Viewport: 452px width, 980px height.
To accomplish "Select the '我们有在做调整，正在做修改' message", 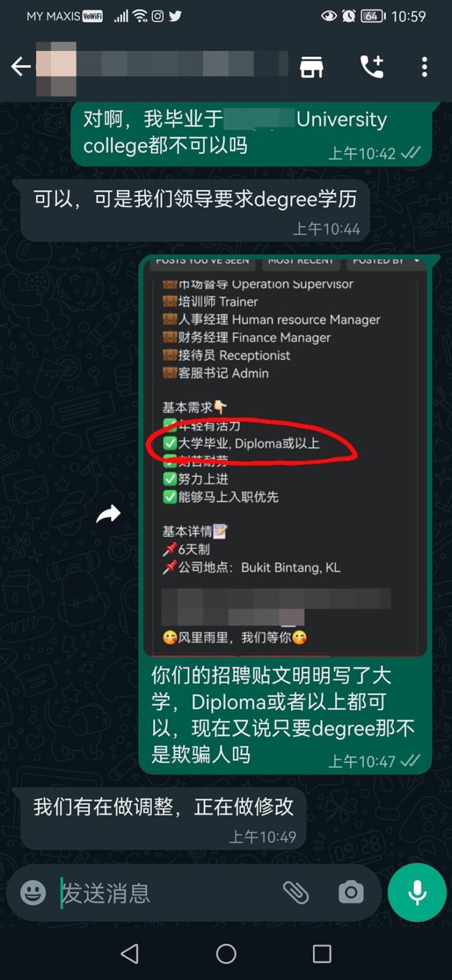I will point(164,818).
